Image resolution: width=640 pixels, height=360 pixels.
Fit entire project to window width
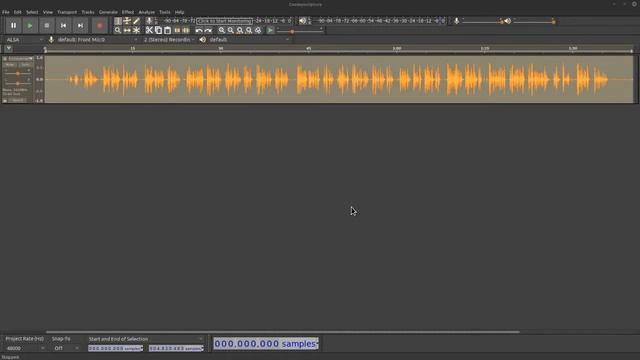tap(249, 30)
